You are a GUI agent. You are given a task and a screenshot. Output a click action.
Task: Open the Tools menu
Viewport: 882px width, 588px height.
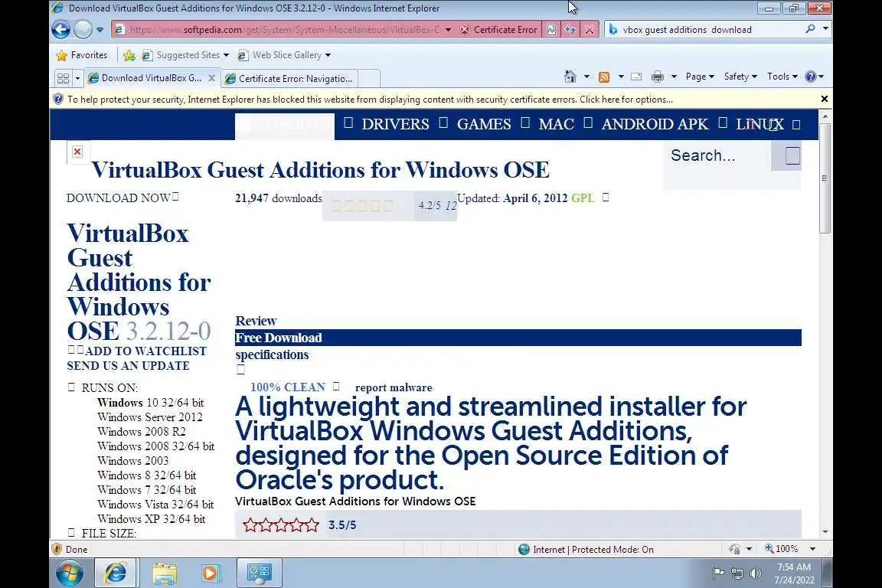pos(782,77)
